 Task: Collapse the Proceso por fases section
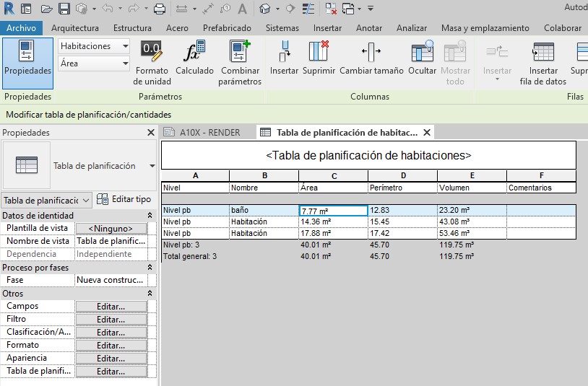click(x=150, y=268)
